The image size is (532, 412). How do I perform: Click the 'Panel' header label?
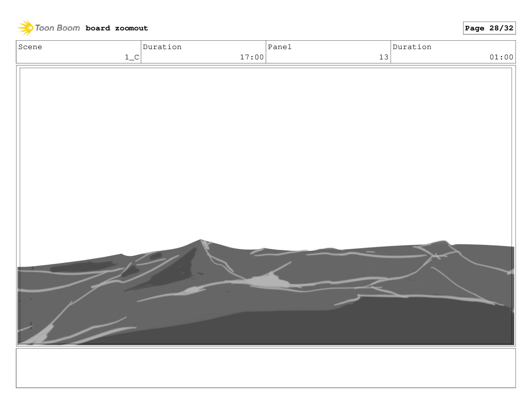click(280, 47)
